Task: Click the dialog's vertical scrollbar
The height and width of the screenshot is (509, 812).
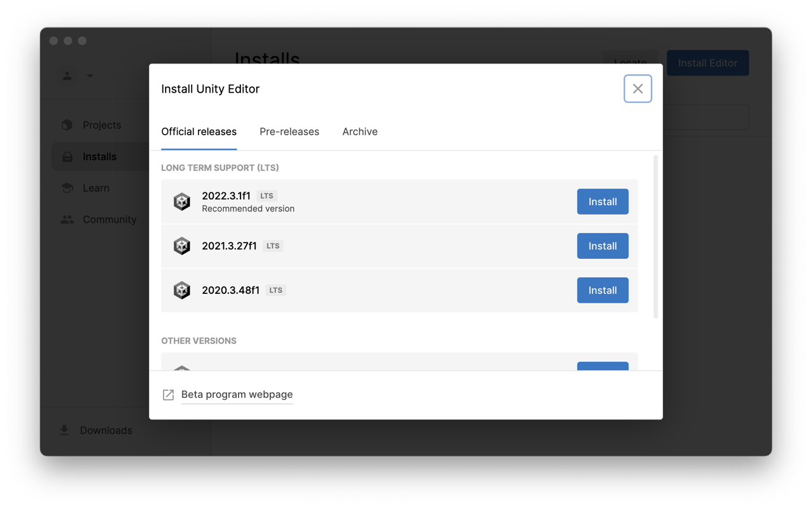Action: pos(655,237)
